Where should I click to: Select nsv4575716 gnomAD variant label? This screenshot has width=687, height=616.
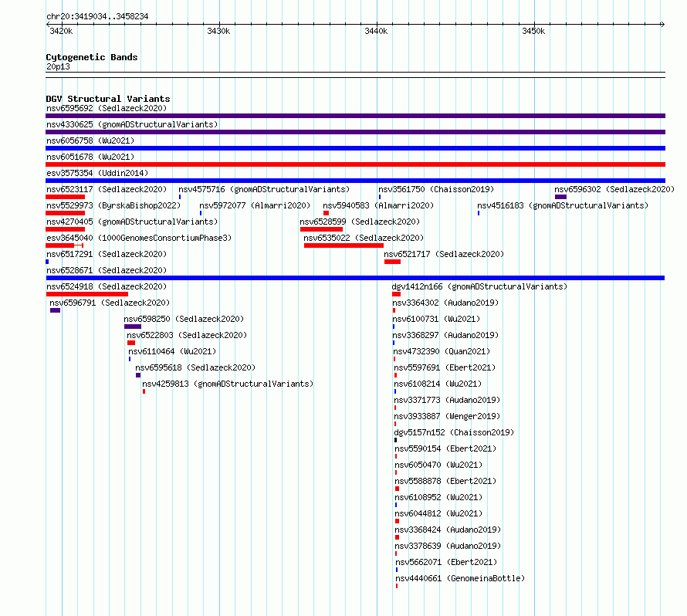pyautogui.click(x=264, y=189)
